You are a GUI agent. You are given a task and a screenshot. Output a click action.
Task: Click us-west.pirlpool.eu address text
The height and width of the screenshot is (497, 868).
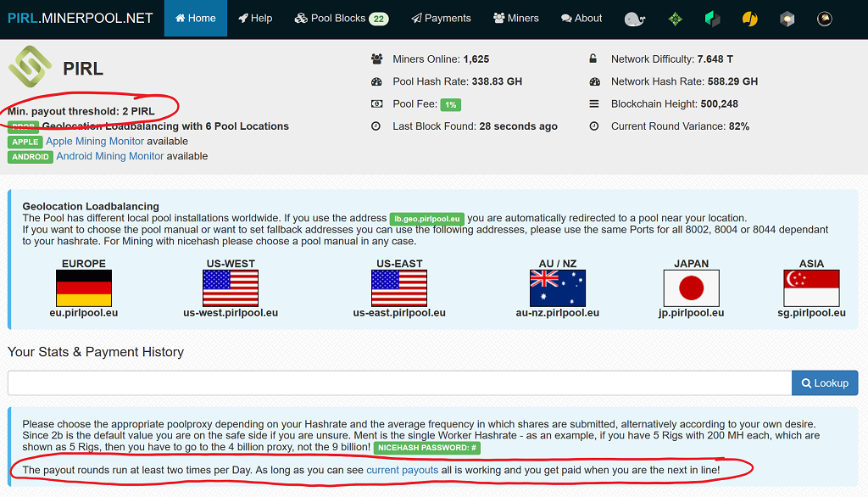coord(231,312)
